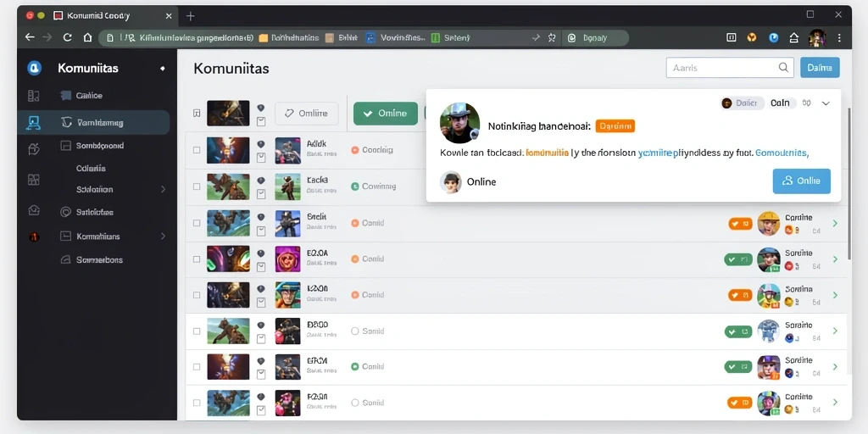The image size is (868, 434).
Task: Click the magnifier icon in search box
Action: pos(782,68)
